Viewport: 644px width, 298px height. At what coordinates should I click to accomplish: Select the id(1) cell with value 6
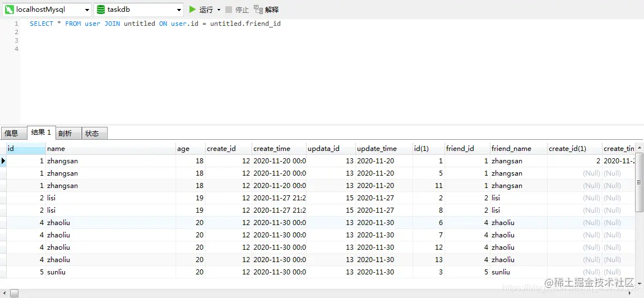429,223
